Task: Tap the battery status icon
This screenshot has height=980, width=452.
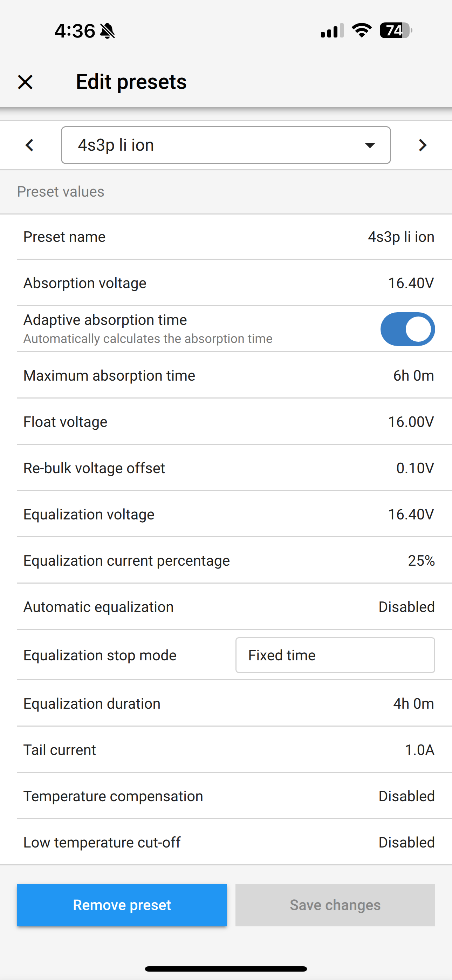Action: pos(395,30)
